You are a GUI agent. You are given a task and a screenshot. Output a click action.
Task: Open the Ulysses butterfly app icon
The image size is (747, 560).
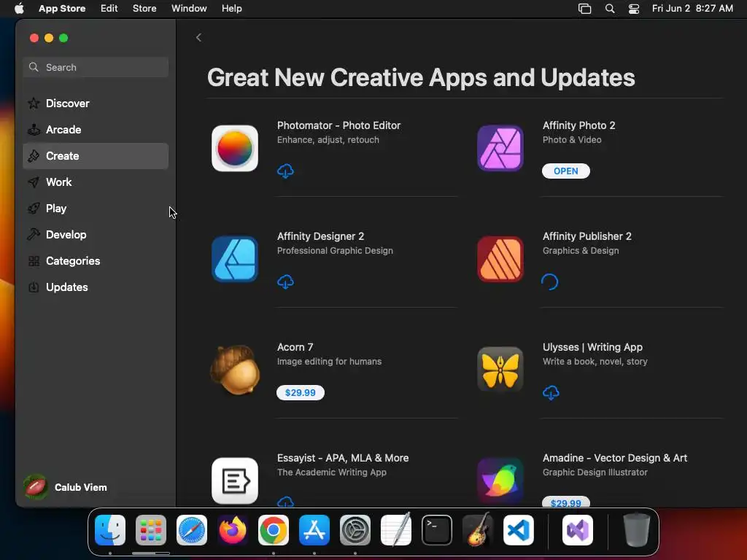click(x=500, y=370)
